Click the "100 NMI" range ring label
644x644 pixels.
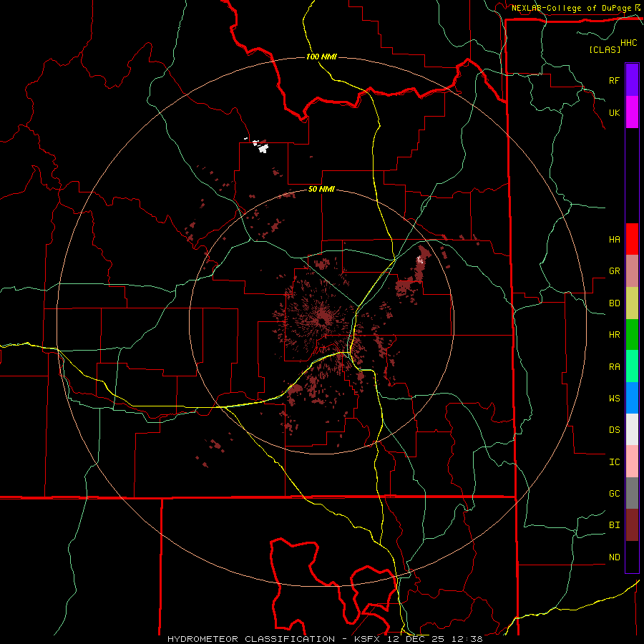(321, 57)
